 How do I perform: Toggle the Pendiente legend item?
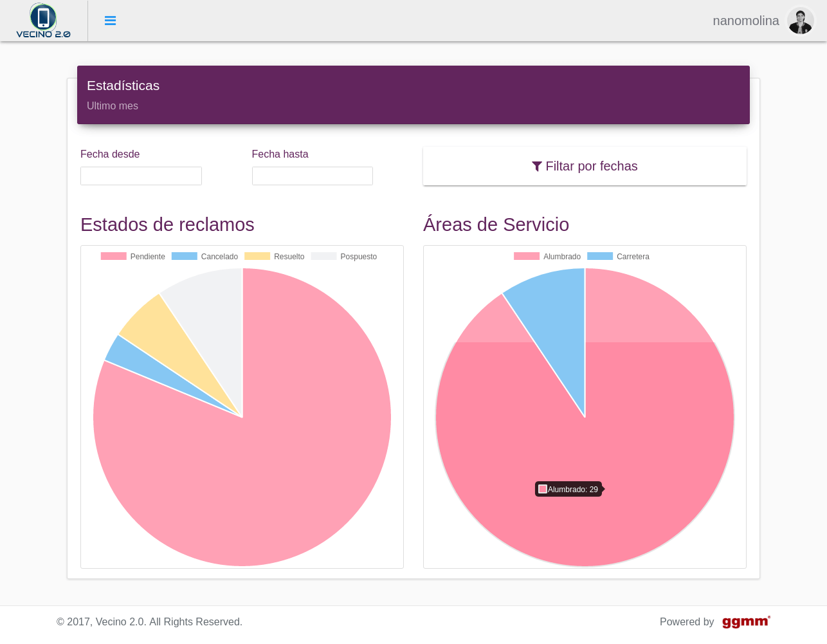coord(133,256)
